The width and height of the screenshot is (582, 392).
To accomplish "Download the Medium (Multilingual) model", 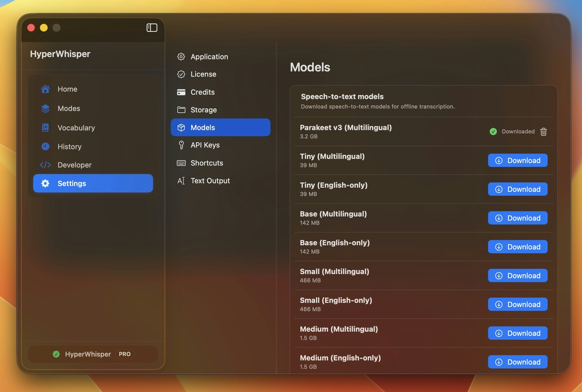I will coord(517,333).
